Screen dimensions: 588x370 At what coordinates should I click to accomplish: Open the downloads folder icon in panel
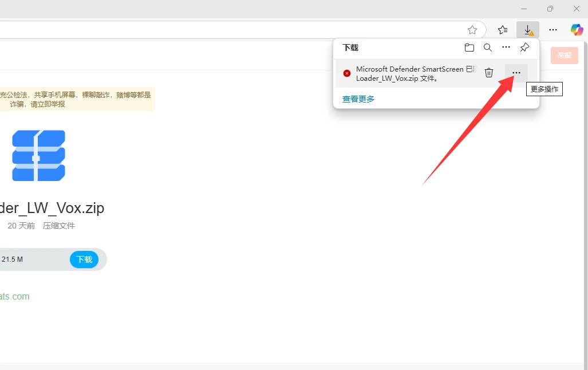pyautogui.click(x=469, y=48)
